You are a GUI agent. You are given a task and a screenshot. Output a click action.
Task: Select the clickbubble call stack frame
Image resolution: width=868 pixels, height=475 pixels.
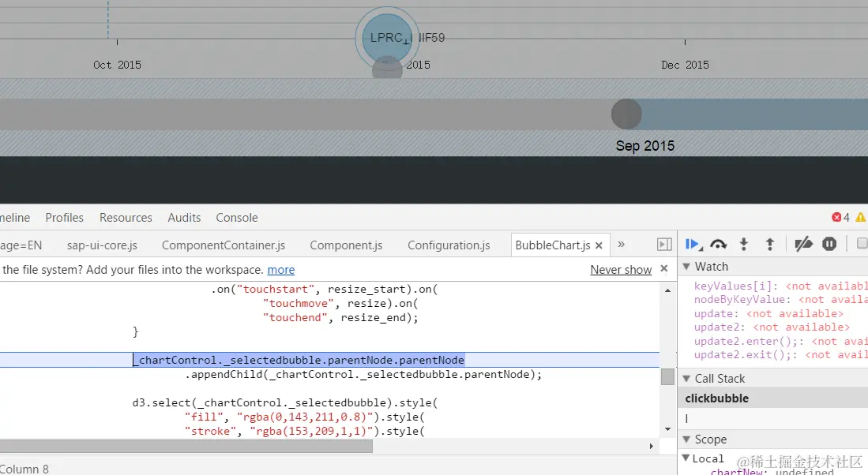tap(772, 398)
